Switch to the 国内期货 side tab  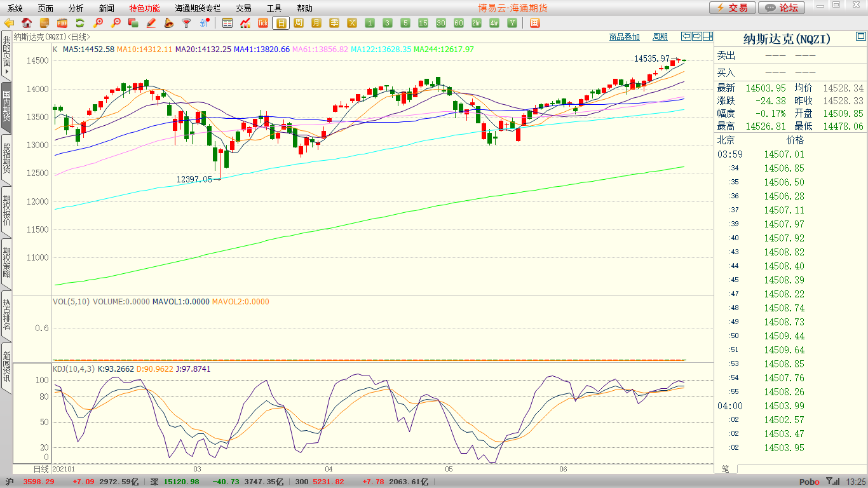pos(6,106)
